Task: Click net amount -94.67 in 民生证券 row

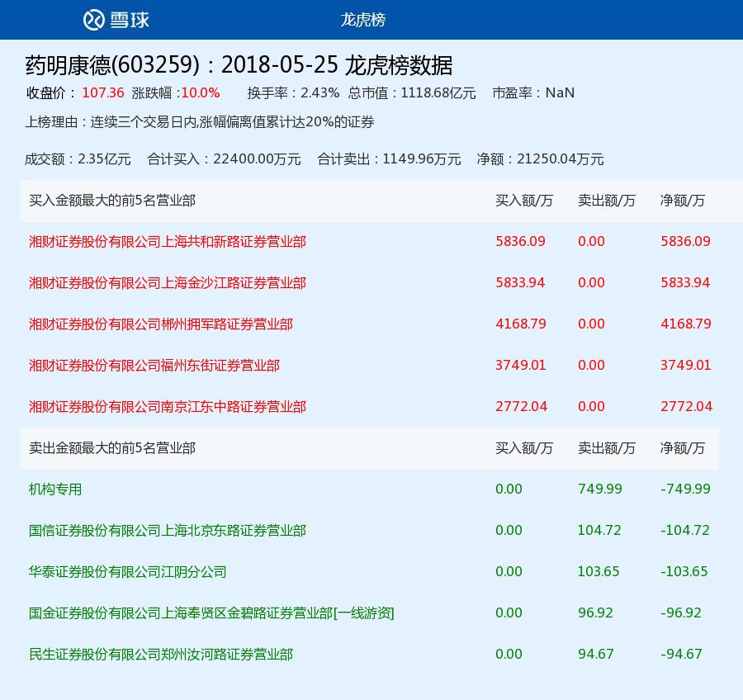Action: pos(681,654)
